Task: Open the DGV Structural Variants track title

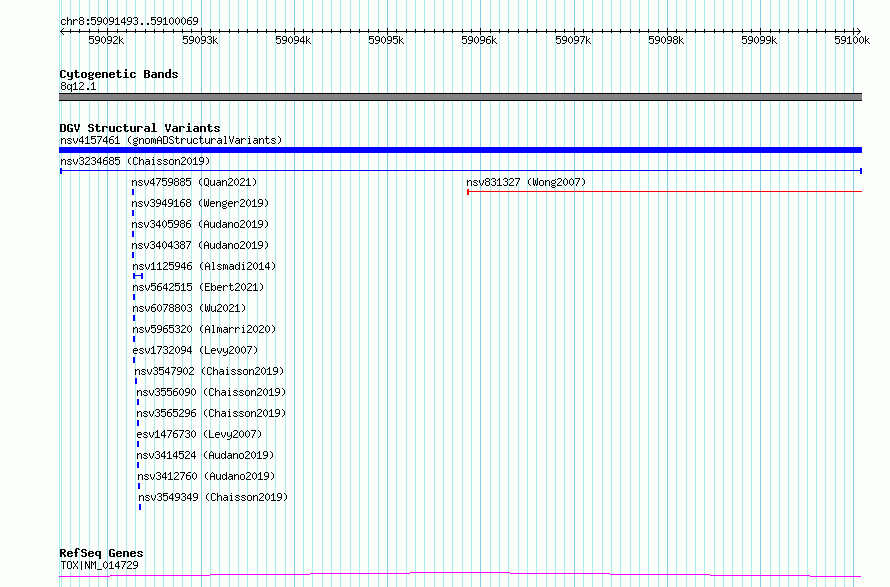Action: tap(140, 128)
